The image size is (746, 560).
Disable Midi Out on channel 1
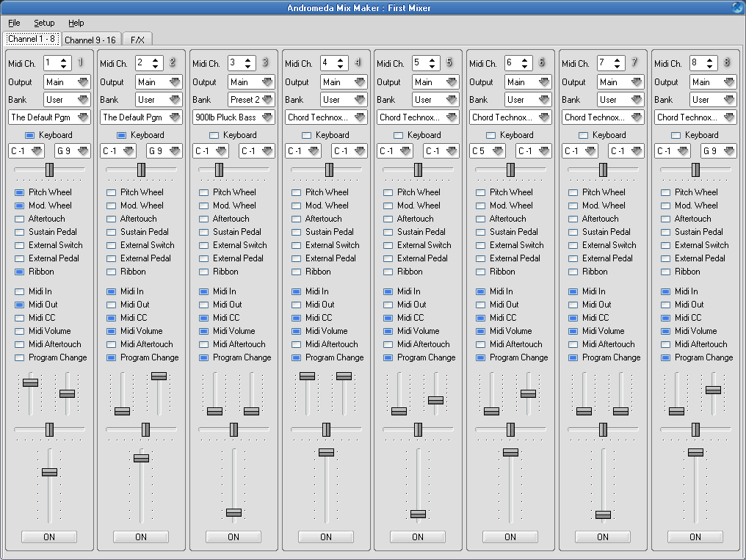(x=20, y=305)
